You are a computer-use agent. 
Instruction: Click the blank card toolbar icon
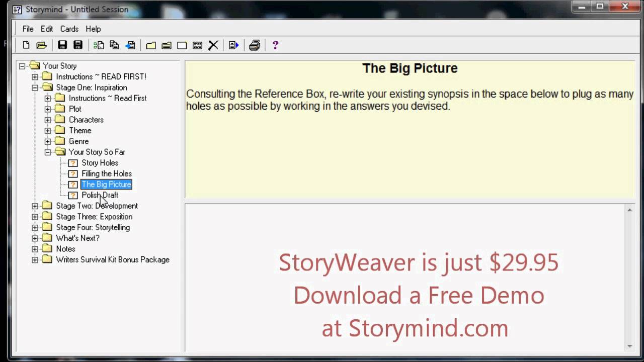pyautogui.click(x=182, y=45)
